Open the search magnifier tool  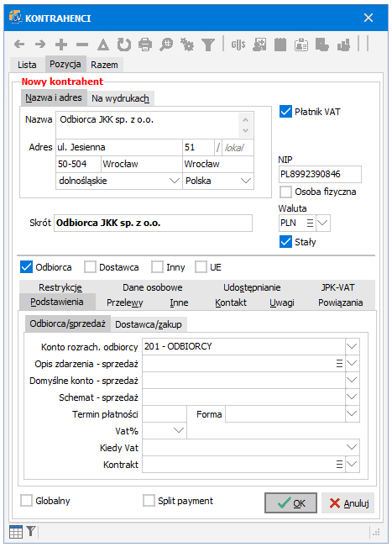tap(166, 45)
